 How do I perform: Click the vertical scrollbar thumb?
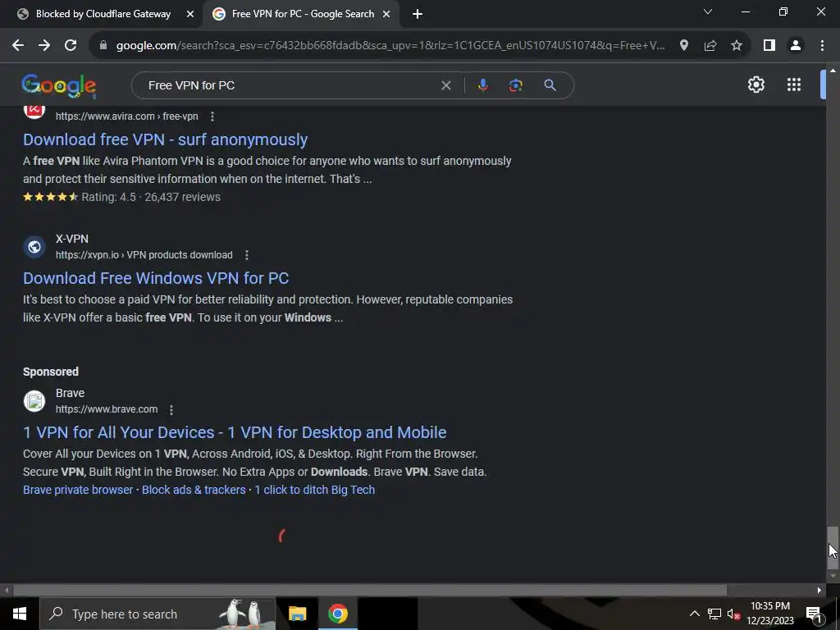(832, 547)
